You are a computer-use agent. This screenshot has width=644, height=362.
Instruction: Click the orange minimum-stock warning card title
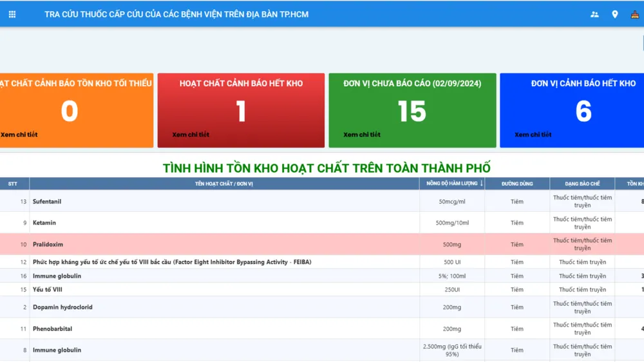tap(76, 83)
